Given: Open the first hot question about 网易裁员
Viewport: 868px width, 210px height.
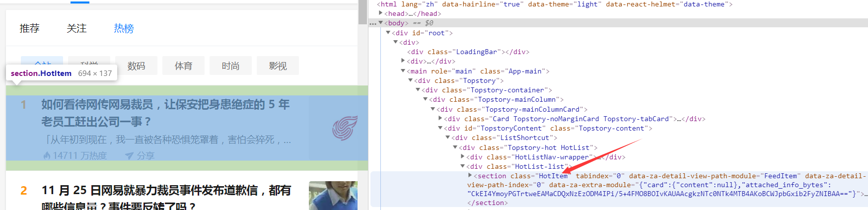Looking at the screenshot, I should pyautogui.click(x=165, y=113).
